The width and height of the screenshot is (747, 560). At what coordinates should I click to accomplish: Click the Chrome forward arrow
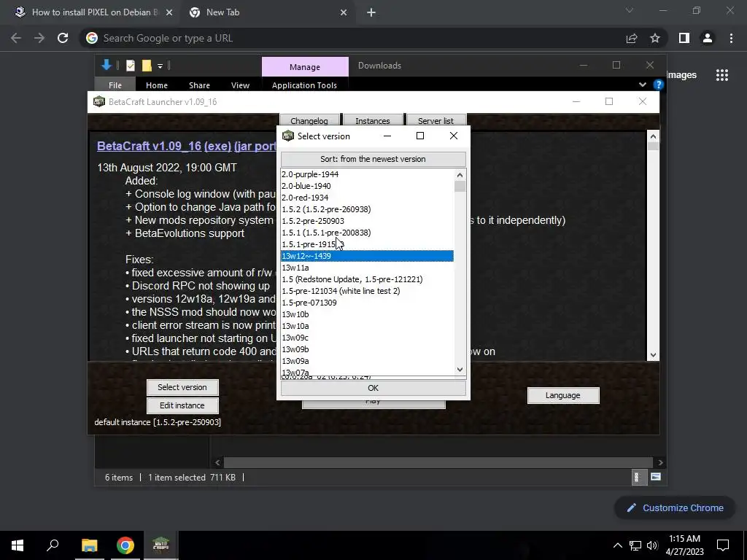click(39, 38)
